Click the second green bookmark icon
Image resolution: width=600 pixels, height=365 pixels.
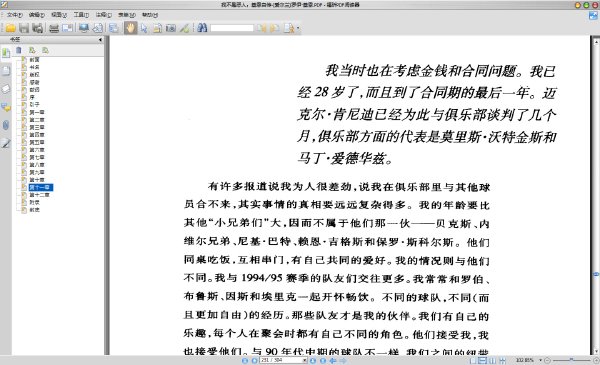(x=46, y=50)
